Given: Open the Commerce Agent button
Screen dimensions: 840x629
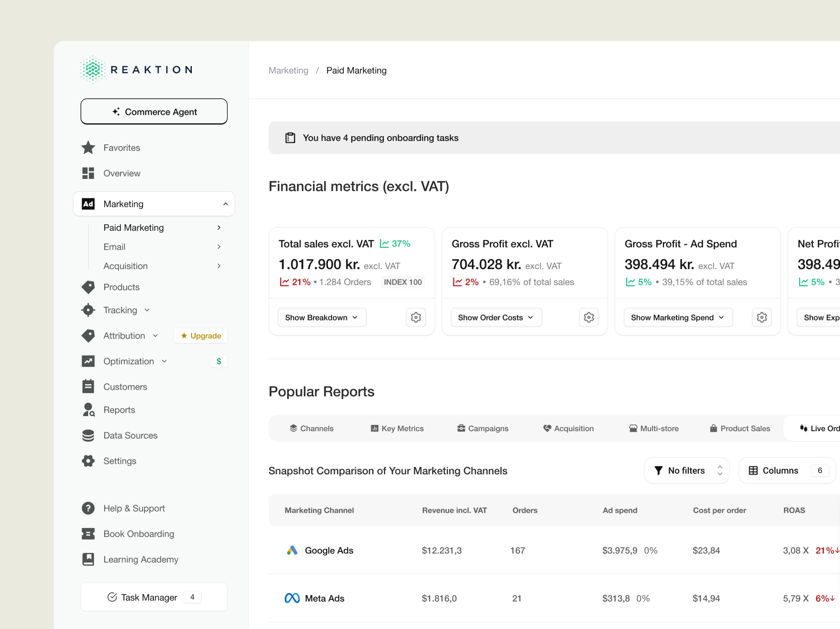Looking at the screenshot, I should (154, 111).
